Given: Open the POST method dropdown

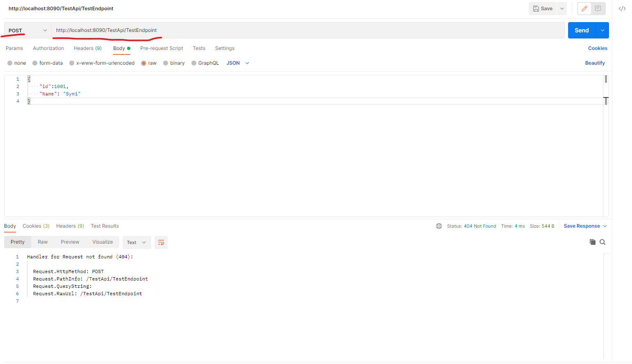Looking at the screenshot, I should tap(27, 30).
